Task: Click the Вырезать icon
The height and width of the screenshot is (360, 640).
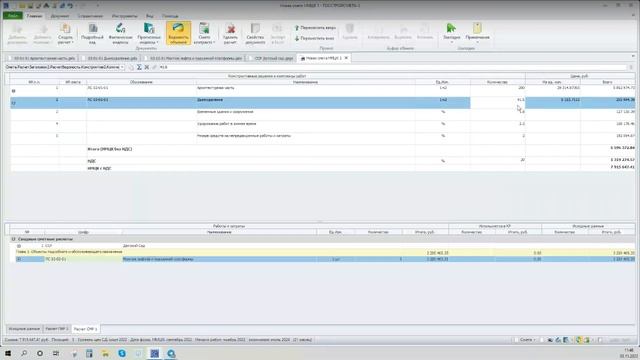Action: (403, 31)
